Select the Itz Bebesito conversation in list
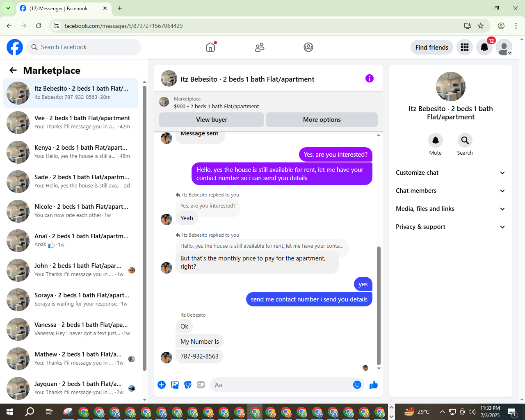Viewport: 525px width, 420px height. 71,93
